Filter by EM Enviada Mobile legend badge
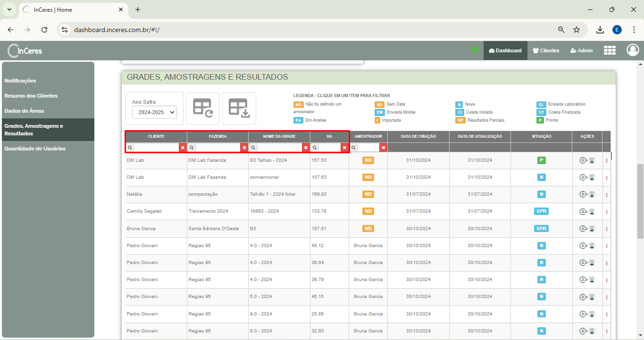 pos(380,112)
